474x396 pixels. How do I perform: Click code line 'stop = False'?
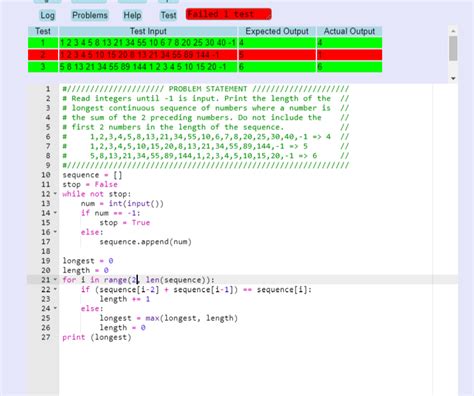coord(90,184)
